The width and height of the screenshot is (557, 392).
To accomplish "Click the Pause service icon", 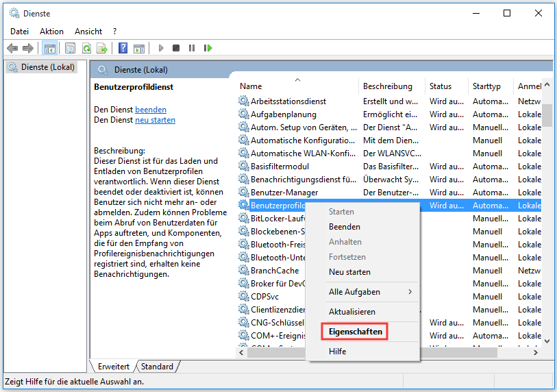I will [192, 47].
